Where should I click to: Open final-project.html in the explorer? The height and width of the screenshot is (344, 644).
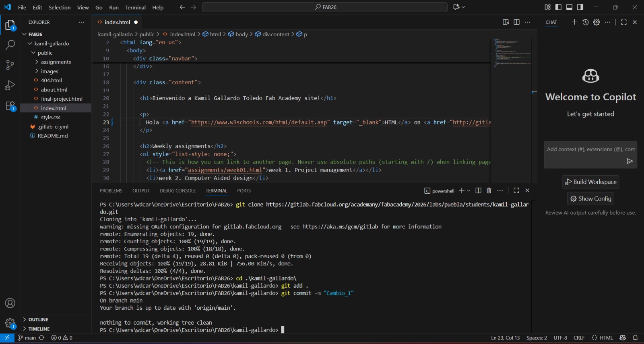(62, 99)
